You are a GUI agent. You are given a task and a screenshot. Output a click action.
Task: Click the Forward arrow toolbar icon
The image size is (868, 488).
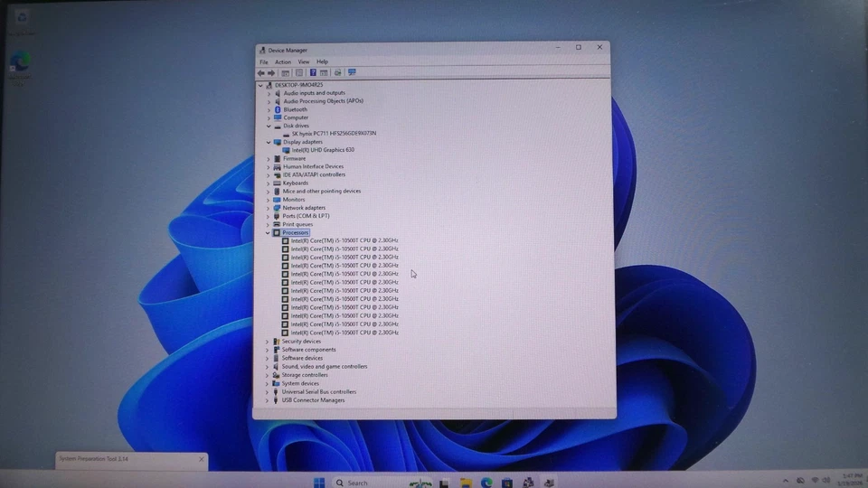[x=271, y=73]
